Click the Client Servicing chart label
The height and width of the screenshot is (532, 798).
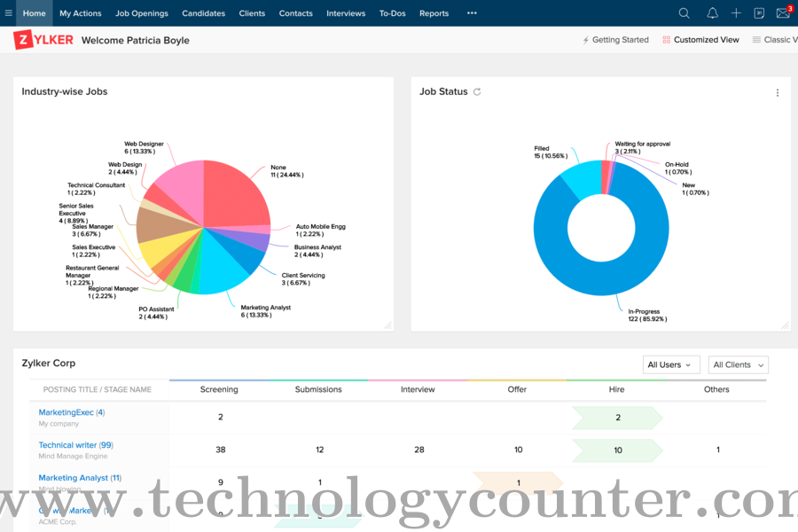point(303,279)
